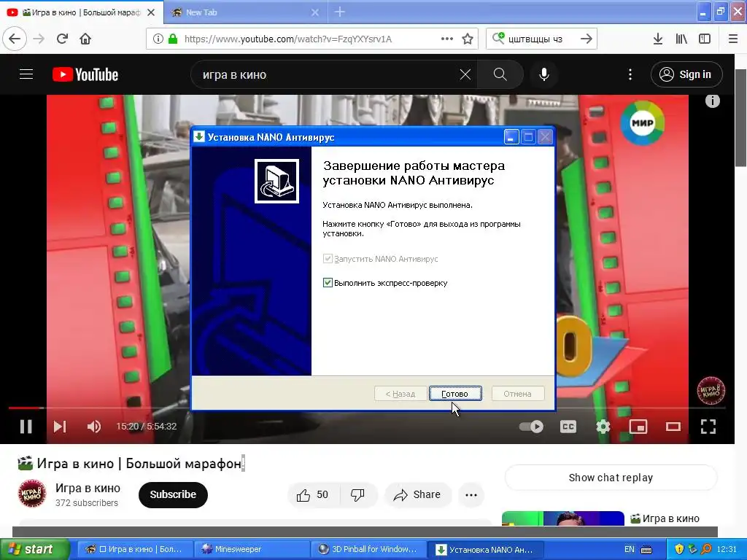Open the browser downloads icon
Viewport: 747px width, 560px height.
pyautogui.click(x=658, y=39)
